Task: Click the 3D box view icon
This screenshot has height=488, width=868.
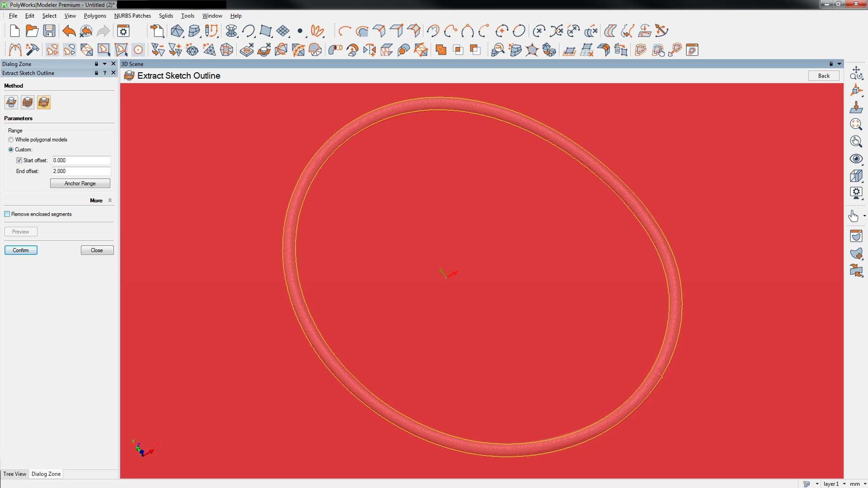Action: 856,176
